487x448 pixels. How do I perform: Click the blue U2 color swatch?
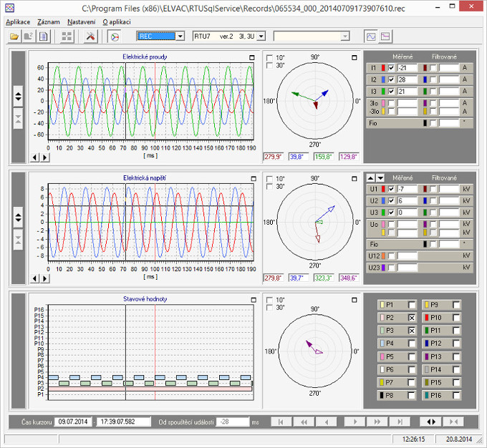coord(383,201)
